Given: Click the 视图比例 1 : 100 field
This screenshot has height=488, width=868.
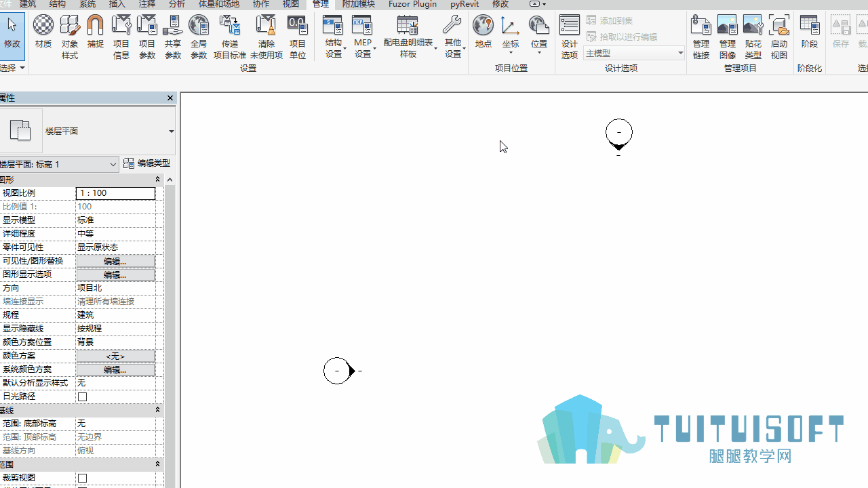Looking at the screenshot, I should pyautogui.click(x=115, y=193).
